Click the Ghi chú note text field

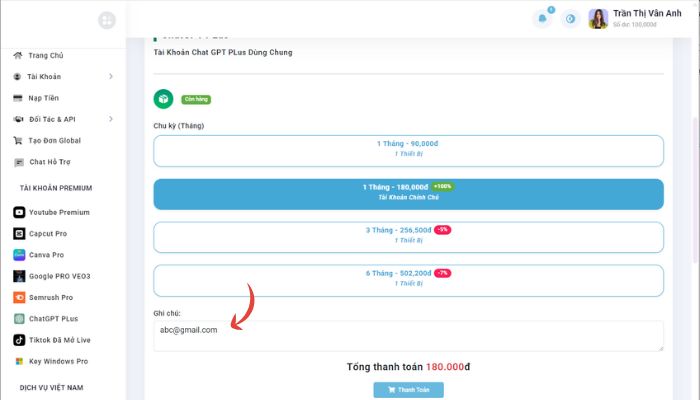[408, 336]
